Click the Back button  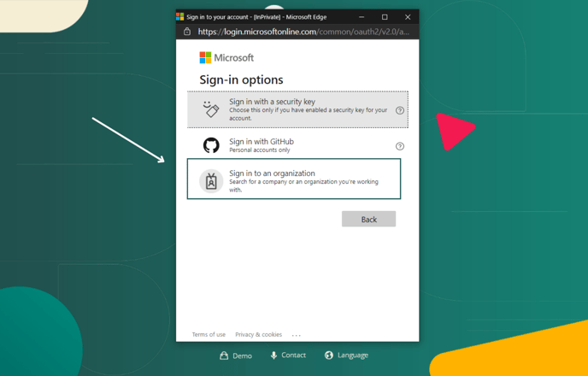[368, 219]
